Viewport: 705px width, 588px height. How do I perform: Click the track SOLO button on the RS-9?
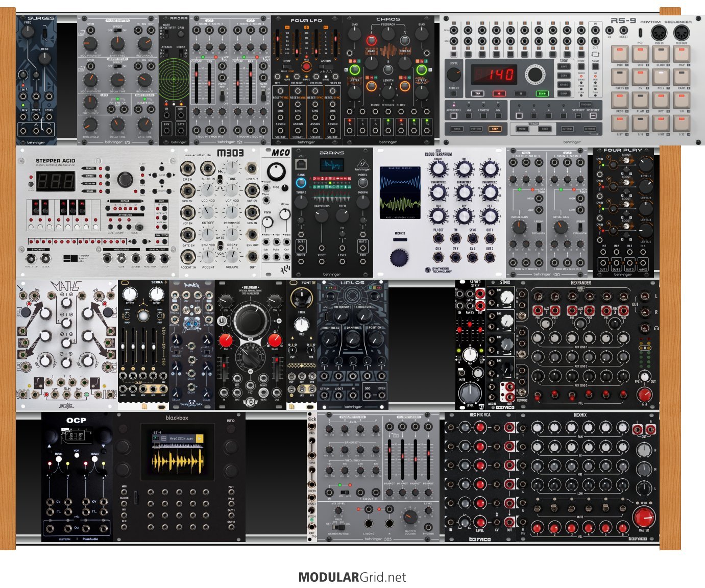545,129
